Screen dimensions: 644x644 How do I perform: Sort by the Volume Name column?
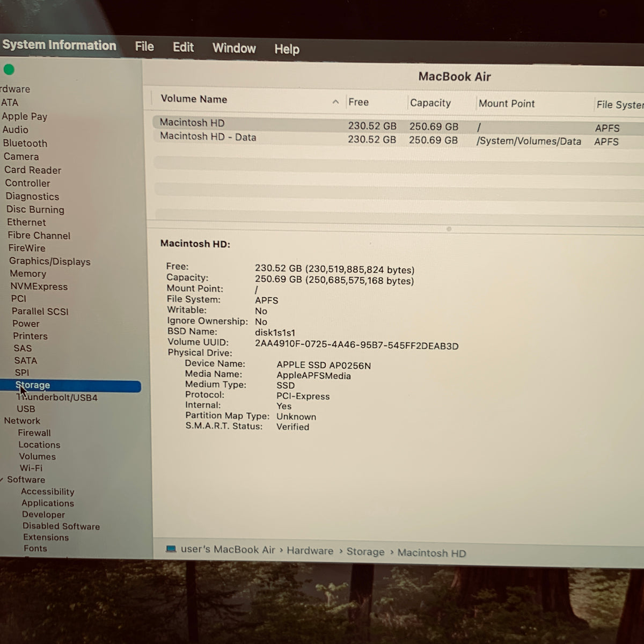coord(194,99)
